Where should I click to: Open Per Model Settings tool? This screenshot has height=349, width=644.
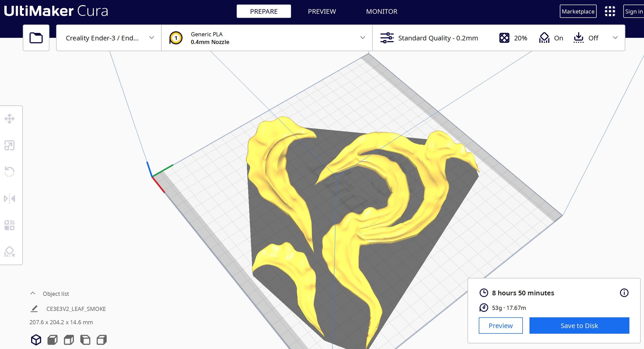(x=10, y=225)
